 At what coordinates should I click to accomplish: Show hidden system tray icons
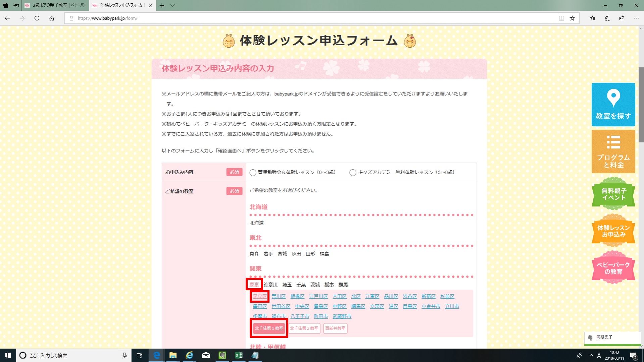click(x=591, y=355)
